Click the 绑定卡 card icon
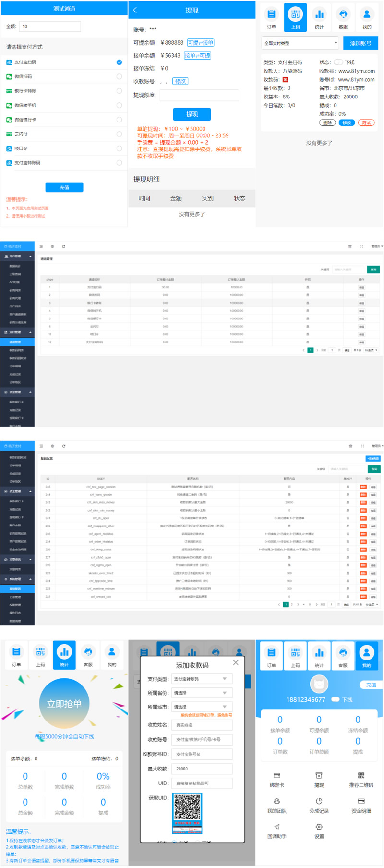384x868 pixels. (x=277, y=775)
